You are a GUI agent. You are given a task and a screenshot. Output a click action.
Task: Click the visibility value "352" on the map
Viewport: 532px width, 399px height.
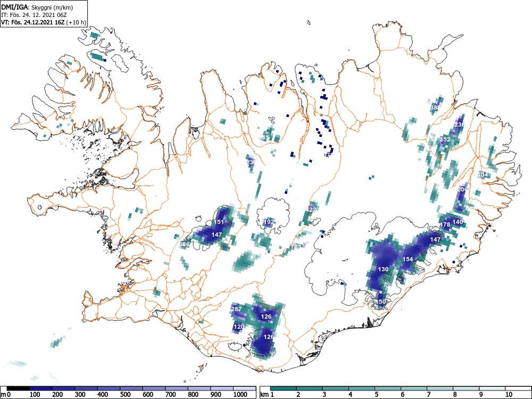[x=445, y=139]
